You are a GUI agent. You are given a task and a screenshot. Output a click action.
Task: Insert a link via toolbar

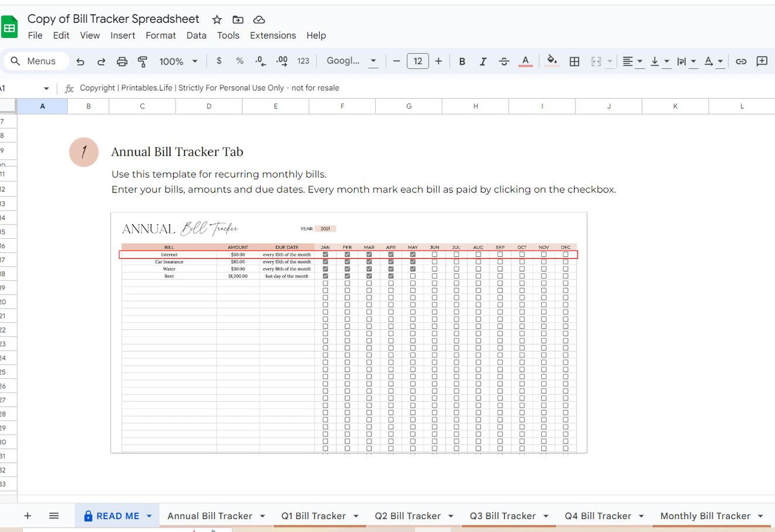tap(741, 61)
